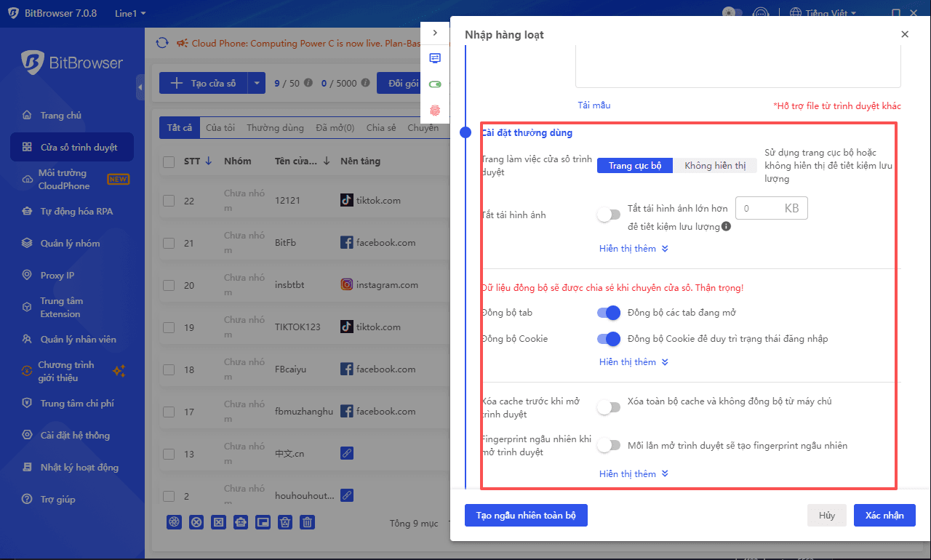Click the info icon beside image size limit
Image resolution: width=931 pixels, height=560 pixels.
[726, 227]
